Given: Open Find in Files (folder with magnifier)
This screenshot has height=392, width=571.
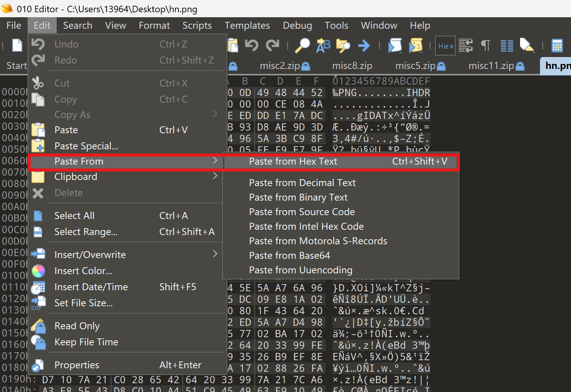Looking at the screenshot, I should coord(343,46).
